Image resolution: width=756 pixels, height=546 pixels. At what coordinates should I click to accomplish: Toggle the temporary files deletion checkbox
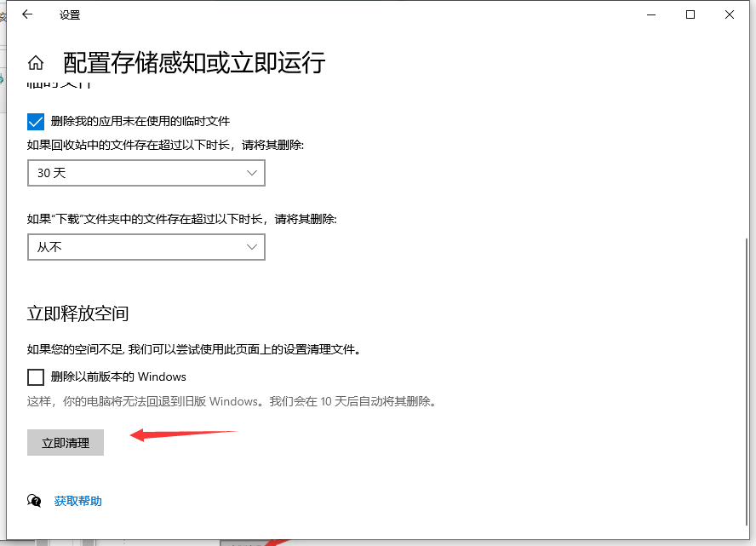[x=35, y=121]
